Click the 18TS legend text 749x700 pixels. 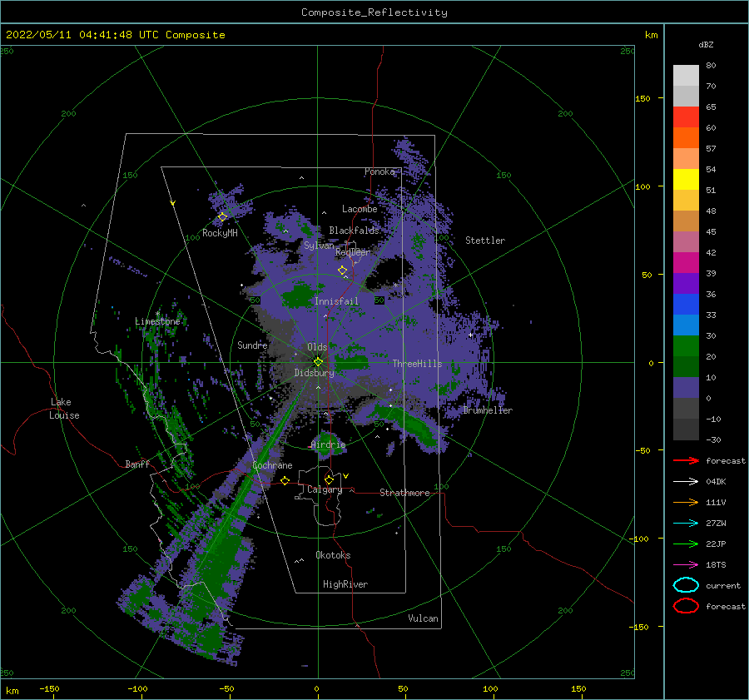716,565
